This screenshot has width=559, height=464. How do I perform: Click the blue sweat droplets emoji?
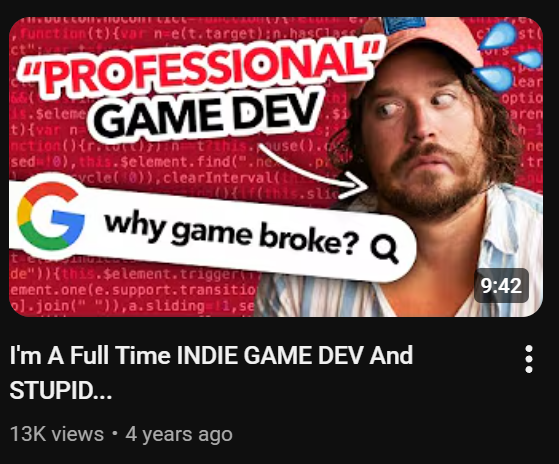click(x=510, y=55)
